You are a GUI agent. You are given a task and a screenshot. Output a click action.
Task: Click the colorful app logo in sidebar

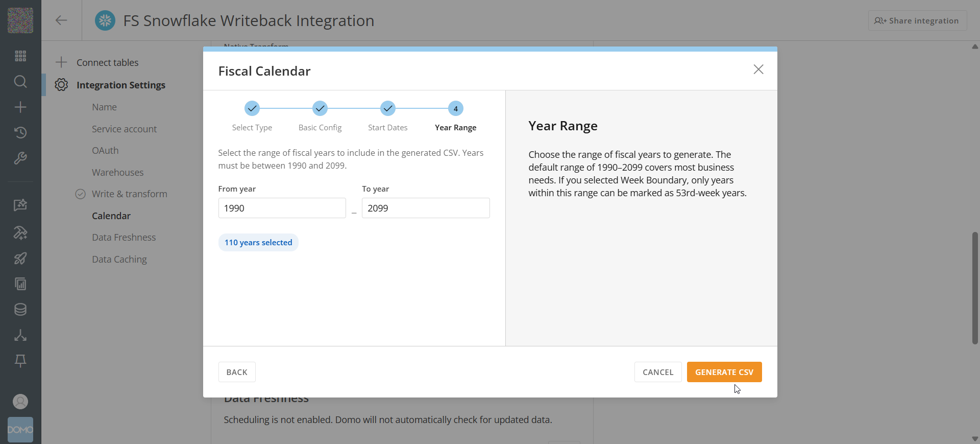coord(20,20)
